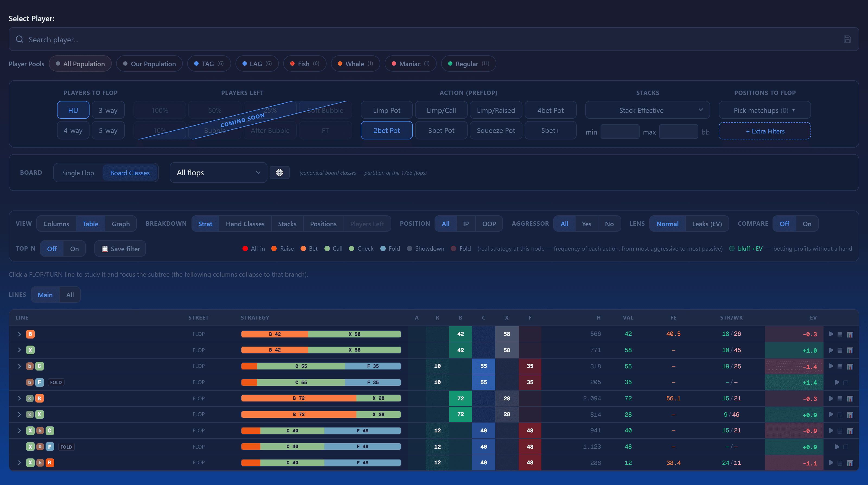Select the Fish player pool
The image size is (868, 485).
pos(305,64)
